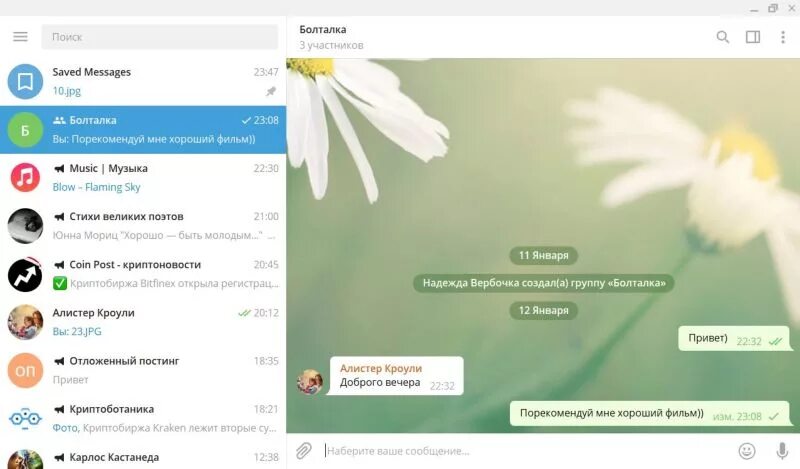Open the hamburger main menu
The width and height of the screenshot is (800, 469).
point(20,37)
